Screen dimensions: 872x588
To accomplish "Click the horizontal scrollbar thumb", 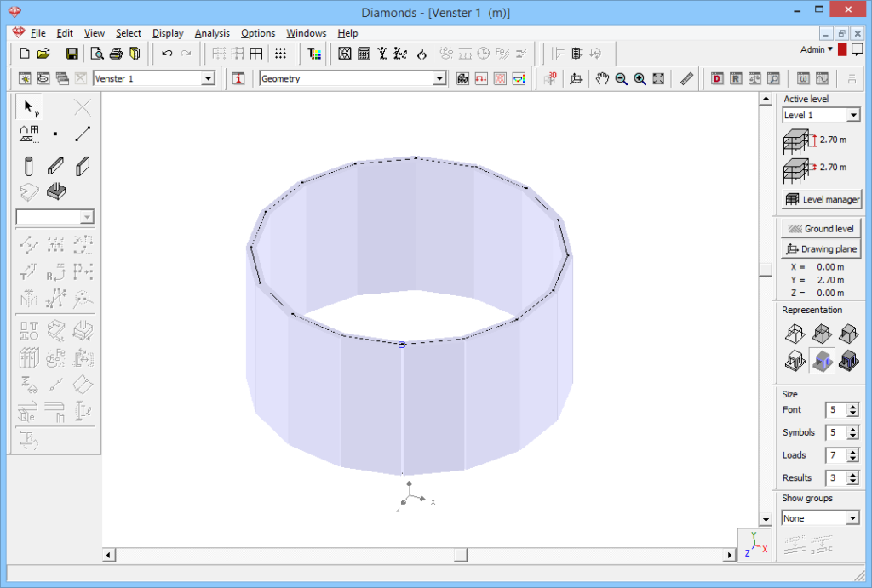I will coord(461,555).
